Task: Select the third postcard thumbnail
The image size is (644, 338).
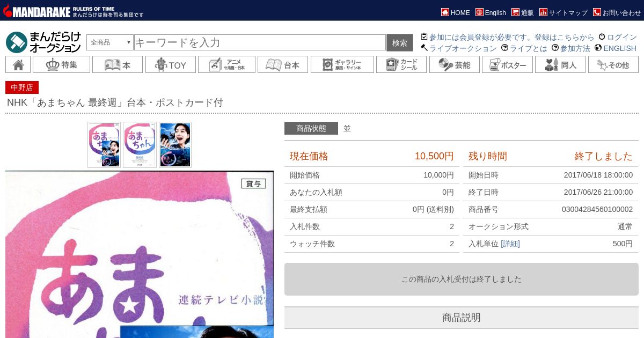Action: tap(175, 145)
